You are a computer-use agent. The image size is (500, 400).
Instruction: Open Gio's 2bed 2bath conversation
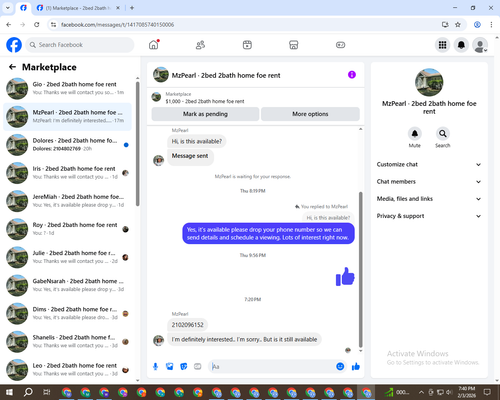[67, 88]
